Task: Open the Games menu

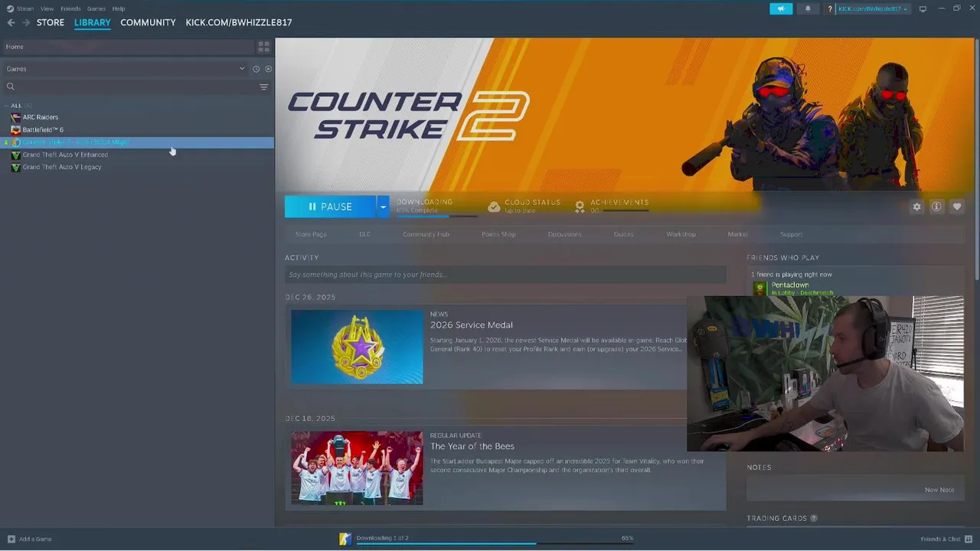Action: [96, 8]
